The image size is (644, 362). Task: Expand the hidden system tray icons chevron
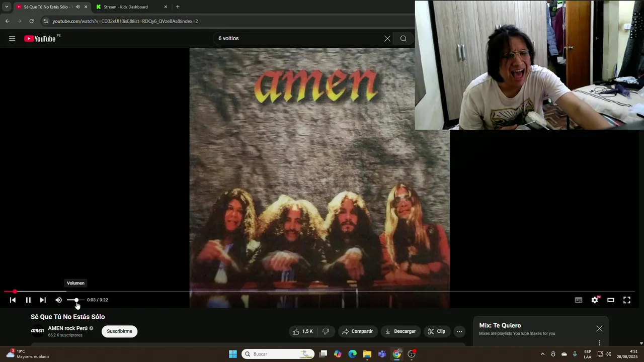542,354
